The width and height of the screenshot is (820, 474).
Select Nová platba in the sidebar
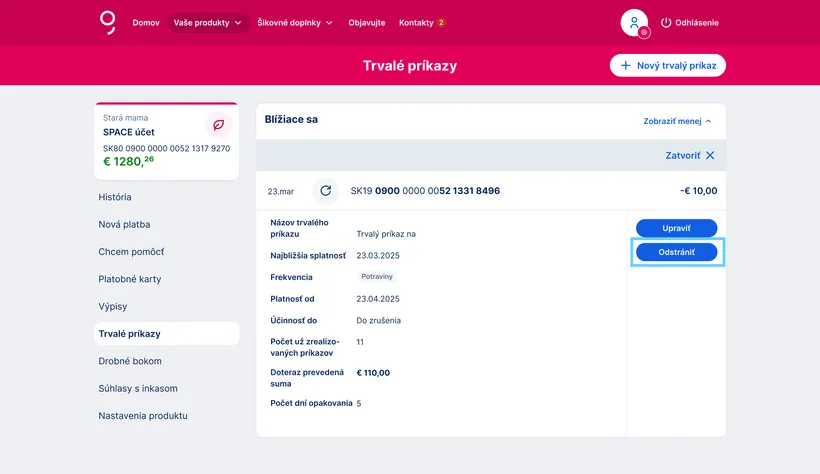124,224
